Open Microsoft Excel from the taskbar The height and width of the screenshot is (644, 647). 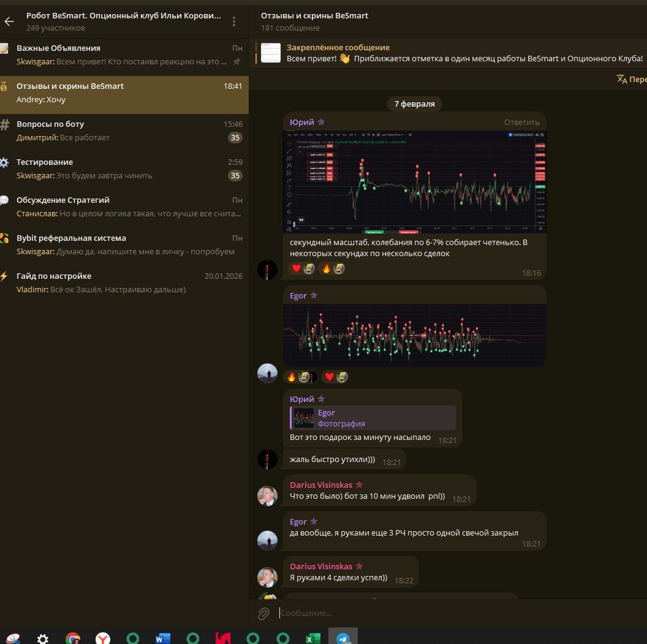(x=312, y=638)
